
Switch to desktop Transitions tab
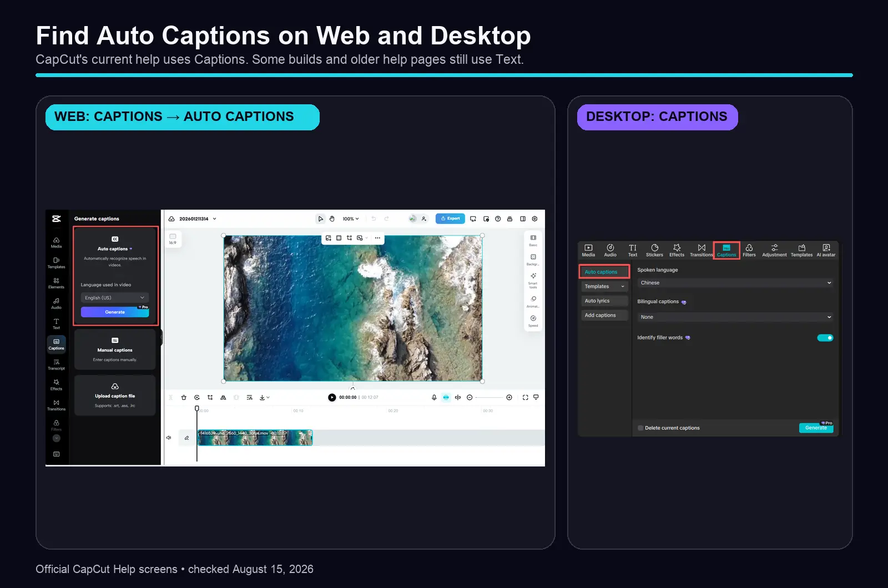pos(702,250)
